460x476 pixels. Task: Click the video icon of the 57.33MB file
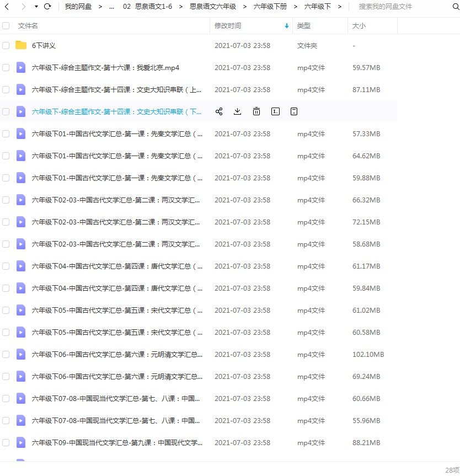click(x=21, y=133)
